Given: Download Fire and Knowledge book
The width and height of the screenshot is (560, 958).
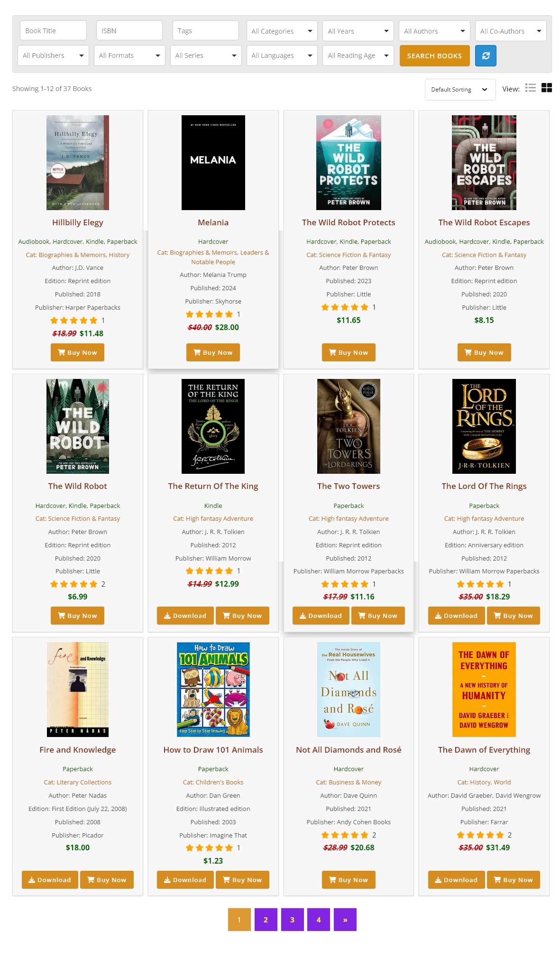Looking at the screenshot, I should (50, 880).
